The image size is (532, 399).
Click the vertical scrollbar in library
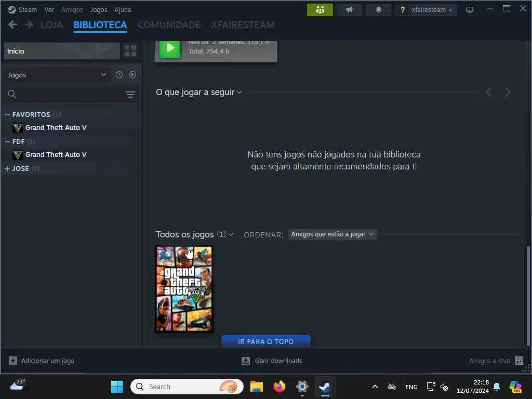pos(528,295)
